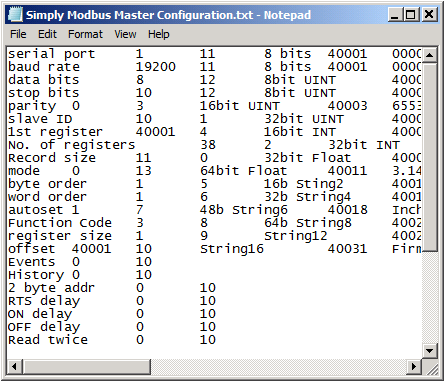Click the horizontal scrollbar left arrow

[x=14, y=367]
